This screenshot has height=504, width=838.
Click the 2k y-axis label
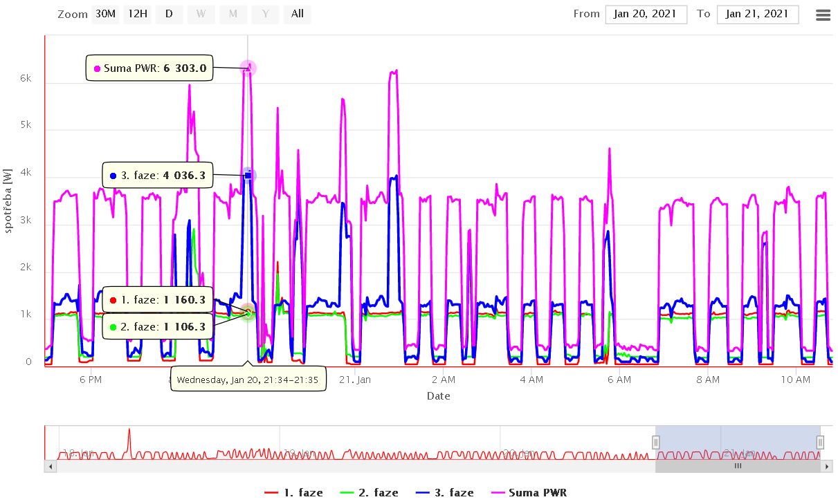[x=25, y=267]
